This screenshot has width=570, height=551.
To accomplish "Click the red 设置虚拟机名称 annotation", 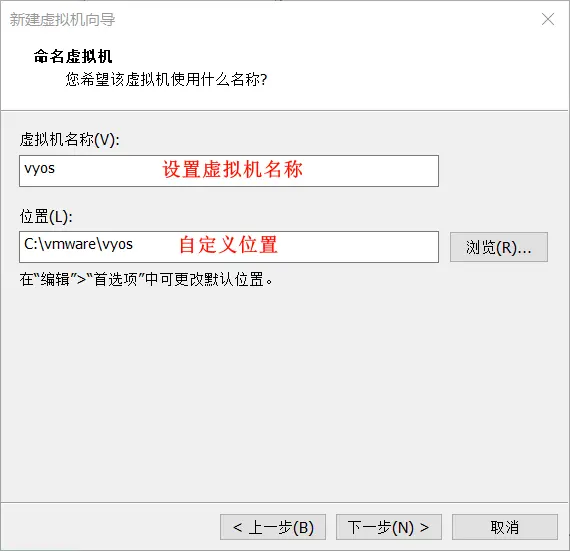I will pos(232,169).
